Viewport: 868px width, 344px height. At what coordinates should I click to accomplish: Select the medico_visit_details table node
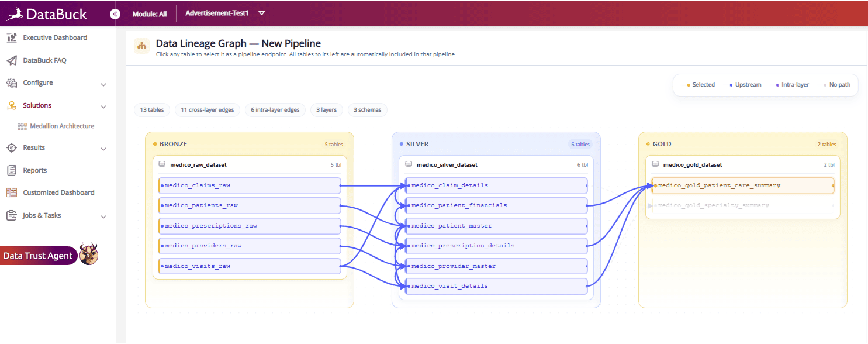[496, 286]
